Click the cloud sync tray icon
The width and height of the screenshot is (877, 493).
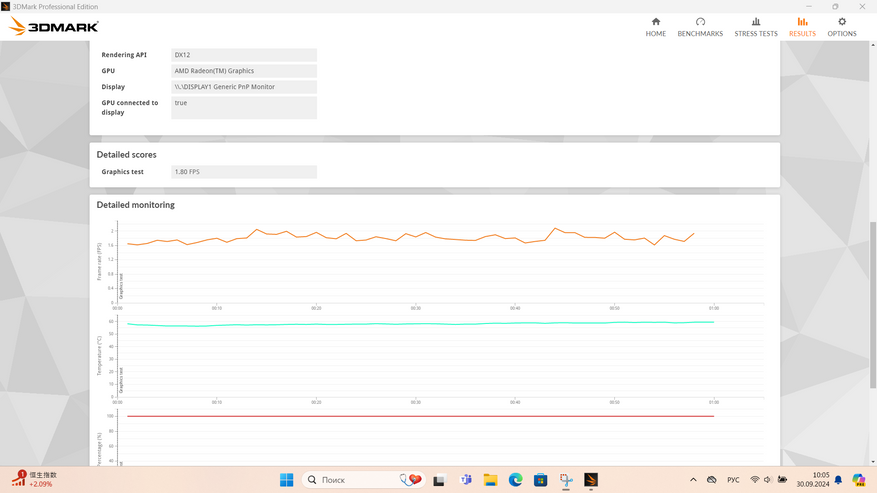pyautogui.click(x=711, y=480)
